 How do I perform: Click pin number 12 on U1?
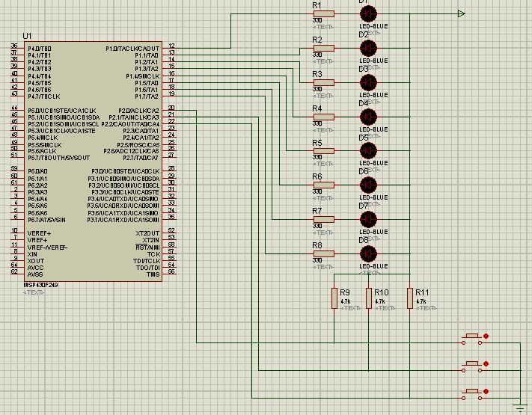171,46
